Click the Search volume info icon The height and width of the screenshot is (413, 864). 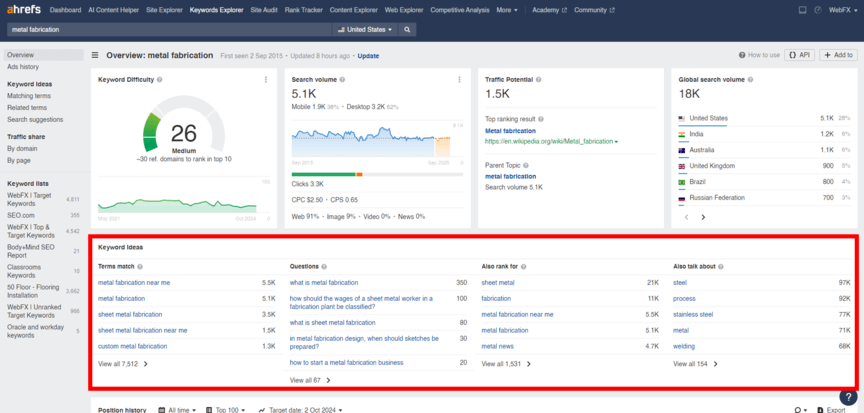[342, 80]
